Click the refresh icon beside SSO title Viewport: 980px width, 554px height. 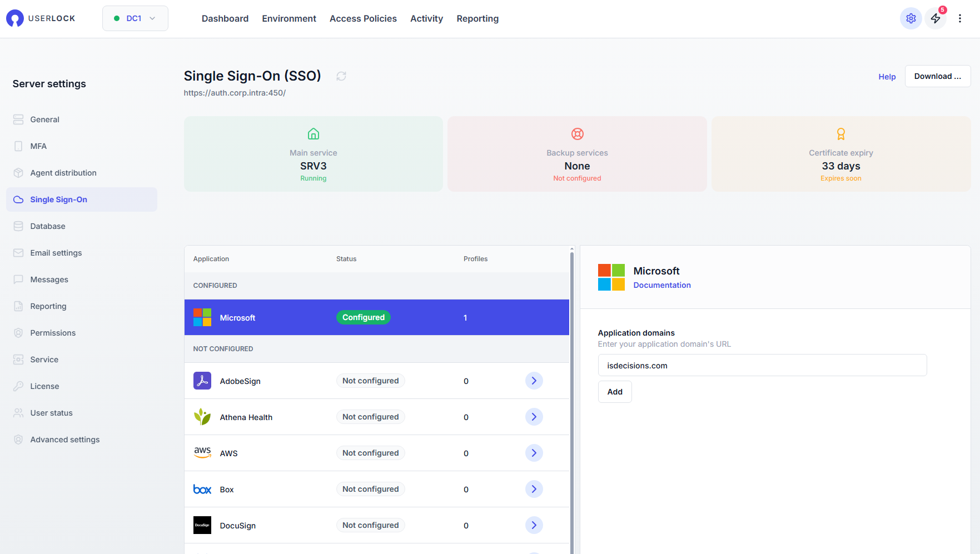point(341,76)
